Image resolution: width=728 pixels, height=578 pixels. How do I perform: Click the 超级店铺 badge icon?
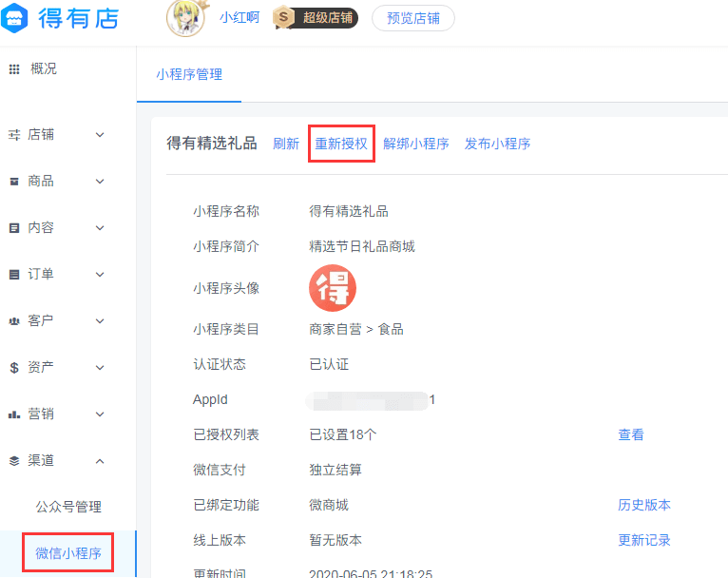(283, 18)
